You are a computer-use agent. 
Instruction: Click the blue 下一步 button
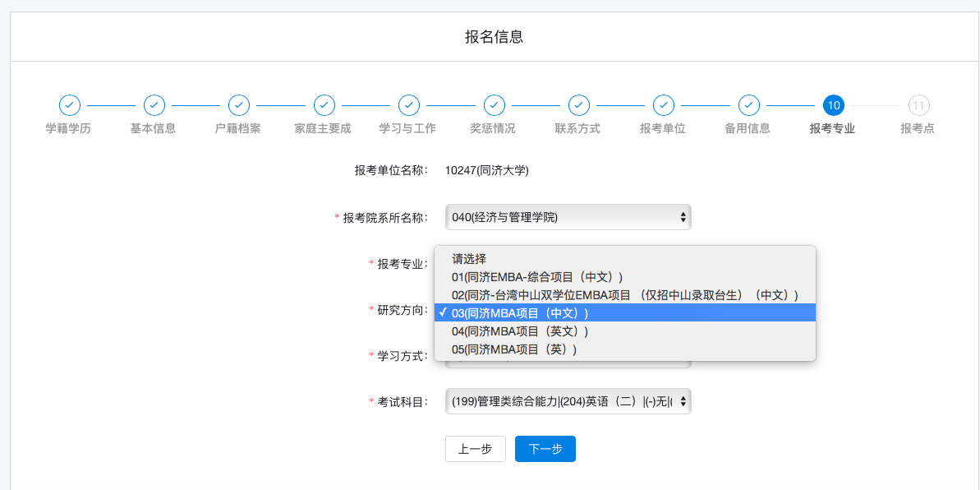pos(545,449)
